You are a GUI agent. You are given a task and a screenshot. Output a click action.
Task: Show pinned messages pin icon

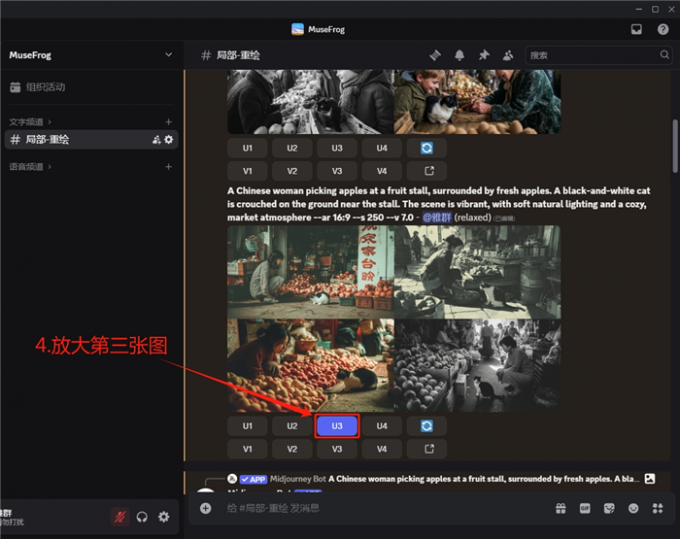[484, 55]
